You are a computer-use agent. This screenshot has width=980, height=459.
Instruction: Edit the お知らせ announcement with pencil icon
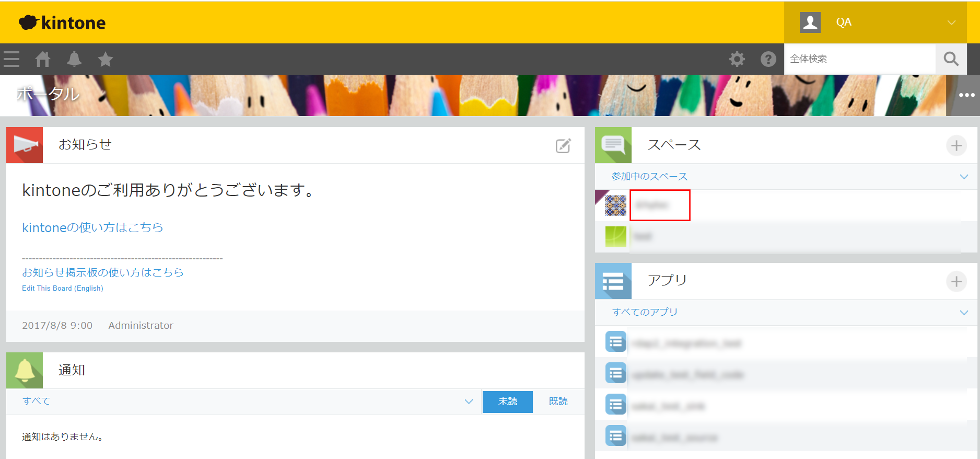click(563, 145)
